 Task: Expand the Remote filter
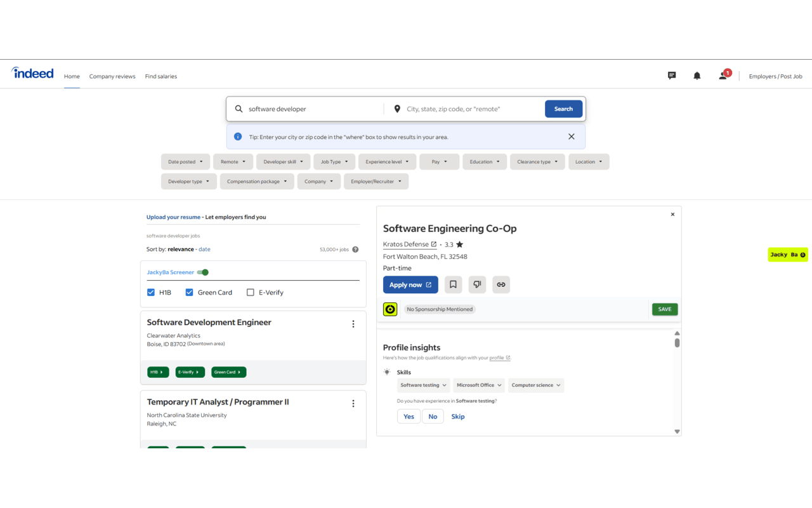233,162
